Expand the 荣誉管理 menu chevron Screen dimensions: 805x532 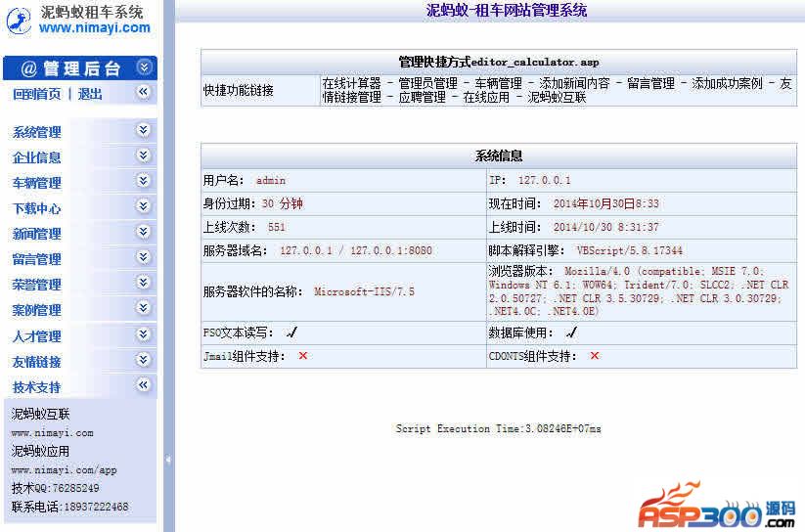pyautogui.click(x=144, y=283)
